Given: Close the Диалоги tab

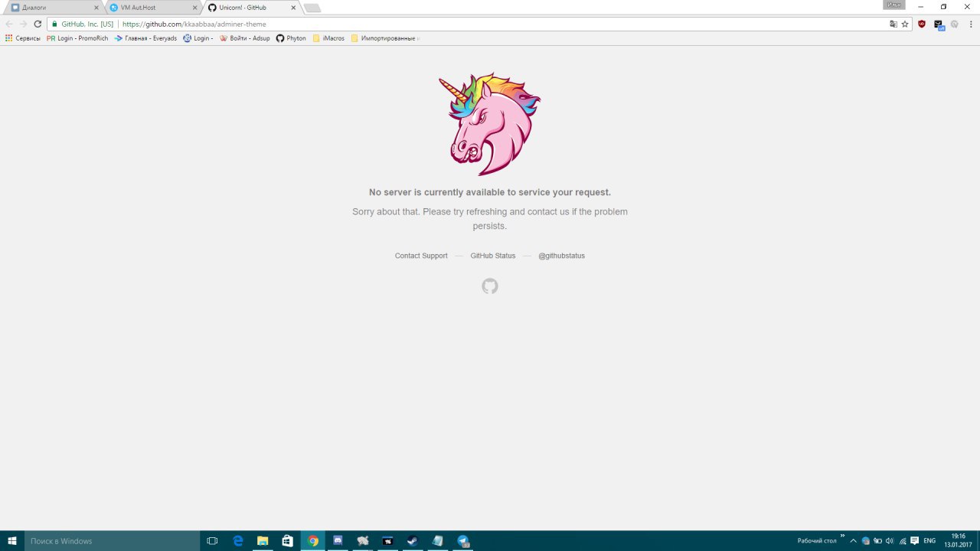Looking at the screenshot, I should coord(96,8).
